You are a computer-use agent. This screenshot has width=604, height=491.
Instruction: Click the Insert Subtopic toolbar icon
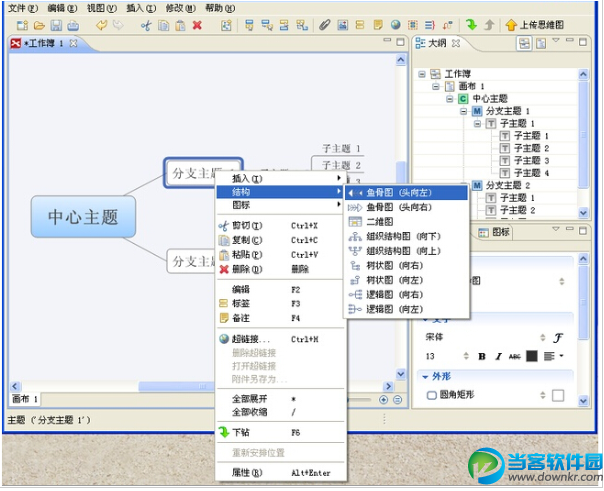[267, 25]
